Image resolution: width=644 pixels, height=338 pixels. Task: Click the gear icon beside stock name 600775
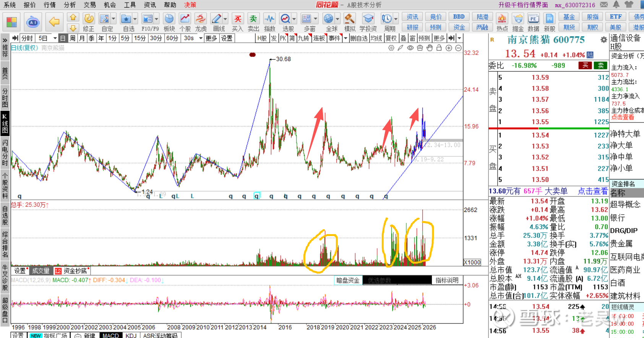tap(603, 40)
